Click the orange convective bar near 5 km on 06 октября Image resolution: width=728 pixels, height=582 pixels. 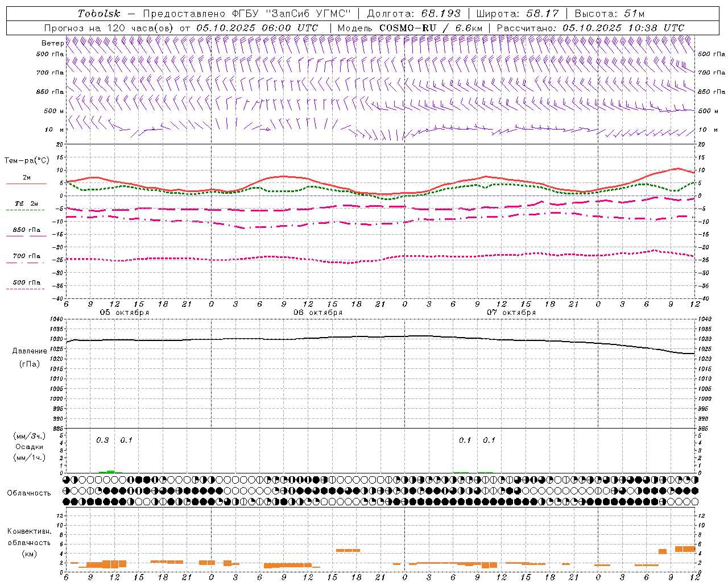coord(348,550)
